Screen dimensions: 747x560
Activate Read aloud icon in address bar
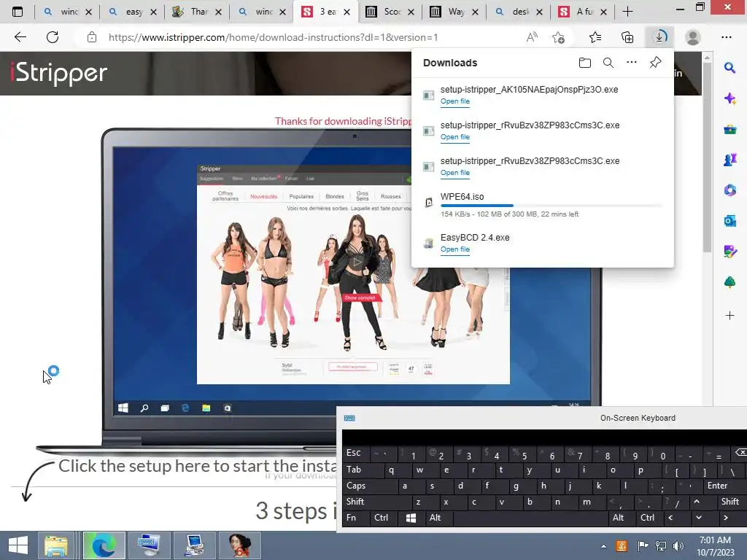coord(532,37)
